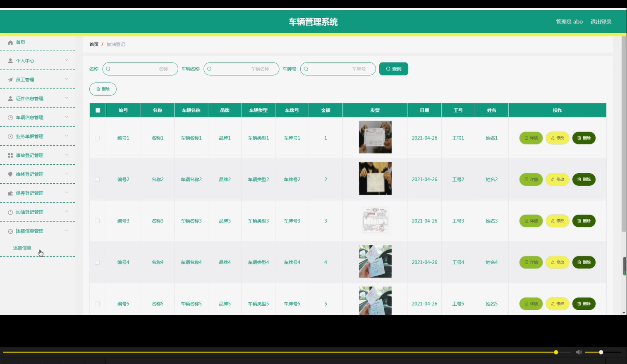
Task: Tick the checkbox next to 编号3
Action: 97,220
